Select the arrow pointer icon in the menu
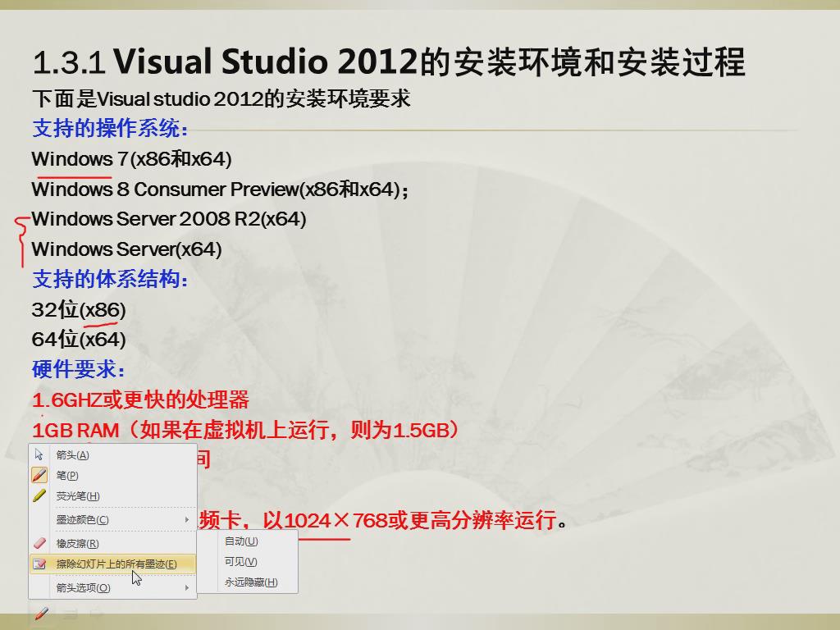The height and width of the screenshot is (630, 840). click(39, 454)
